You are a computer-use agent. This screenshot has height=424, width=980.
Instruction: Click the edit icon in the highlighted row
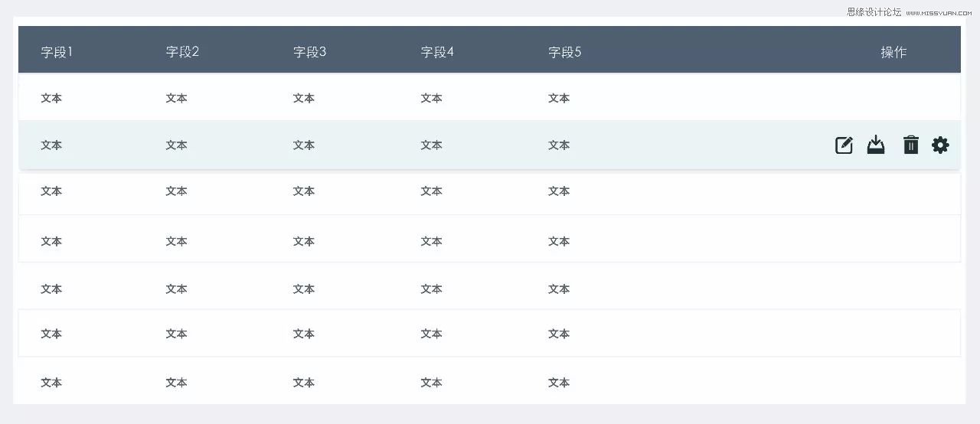844,145
